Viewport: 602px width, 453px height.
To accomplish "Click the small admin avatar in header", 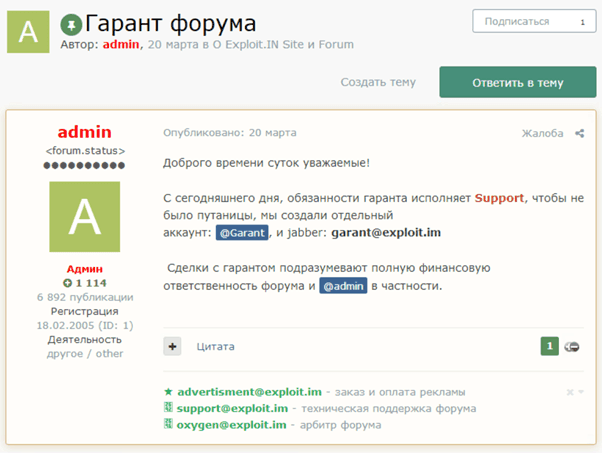I will 28,32.
